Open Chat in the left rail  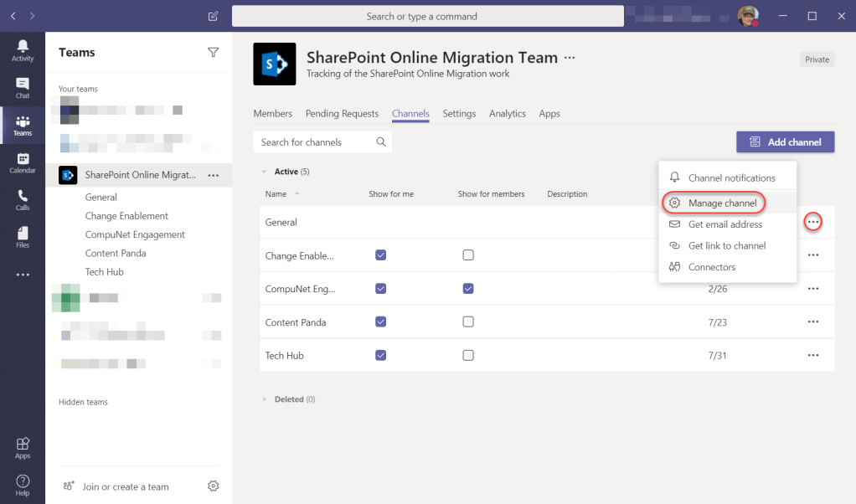tap(23, 88)
